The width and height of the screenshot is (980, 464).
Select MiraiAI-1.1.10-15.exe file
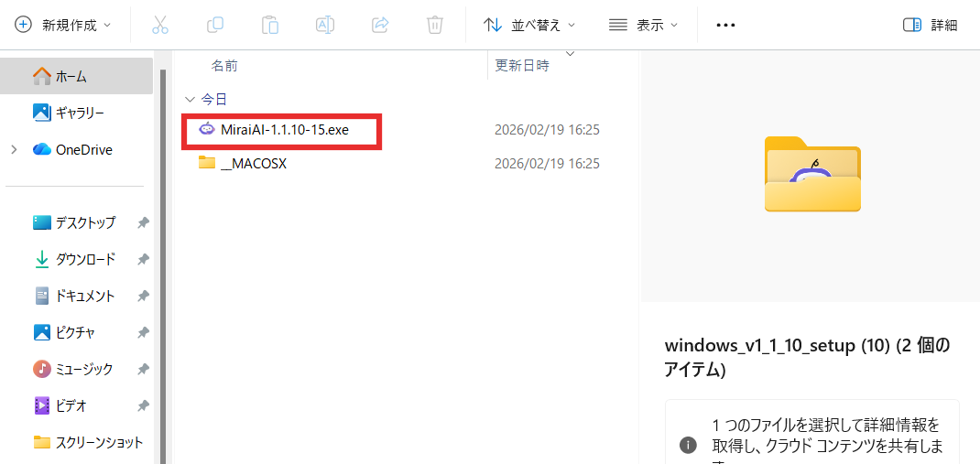tap(284, 130)
